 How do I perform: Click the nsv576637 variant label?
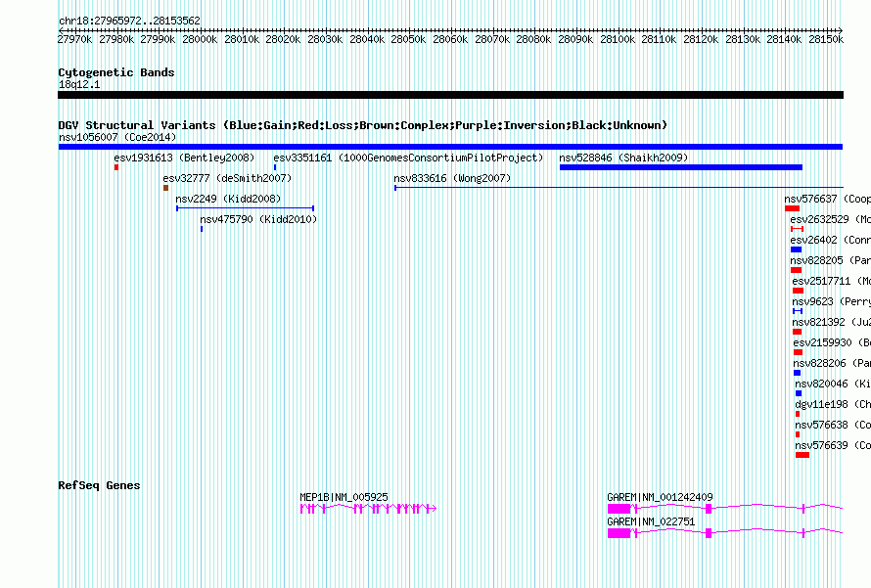pyautogui.click(x=827, y=199)
